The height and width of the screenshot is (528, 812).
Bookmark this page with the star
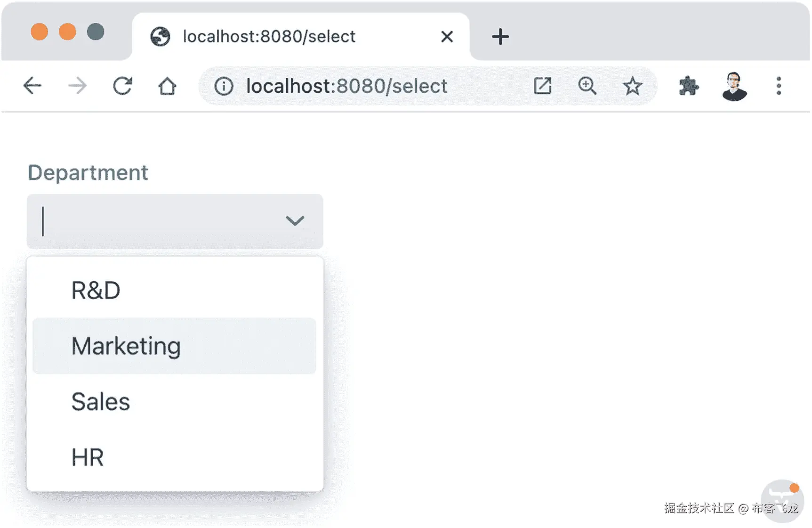(632, 86)
